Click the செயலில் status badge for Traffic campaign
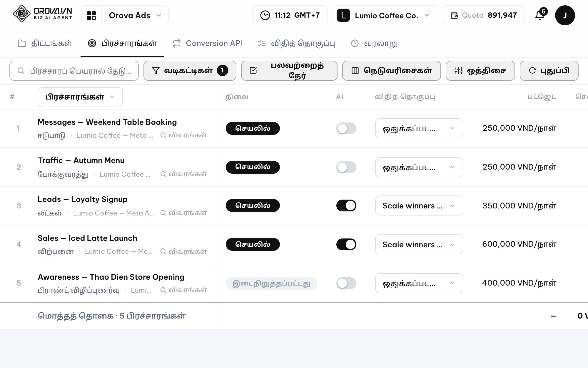This screenshot has height=368, width=588. [253, 167]
